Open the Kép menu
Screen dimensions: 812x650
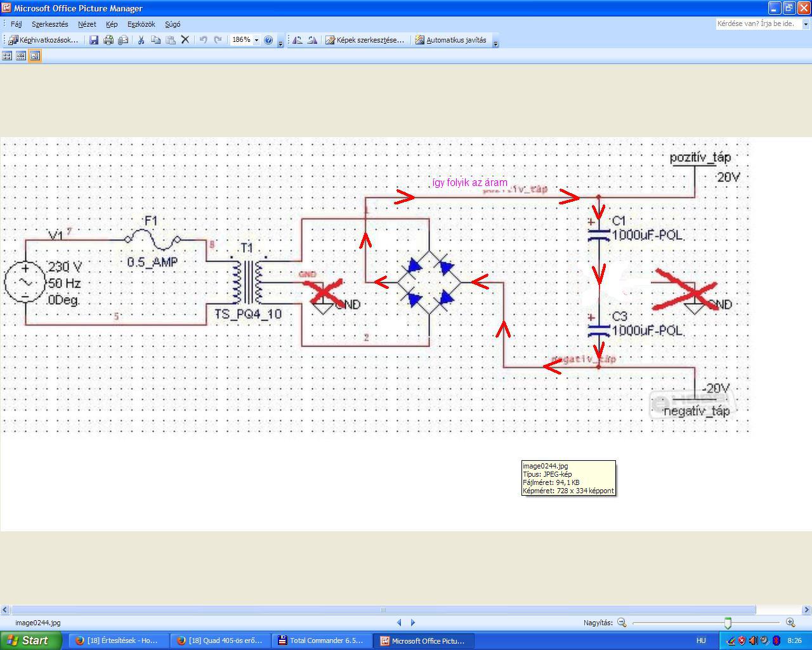click(x=112, y=24)
